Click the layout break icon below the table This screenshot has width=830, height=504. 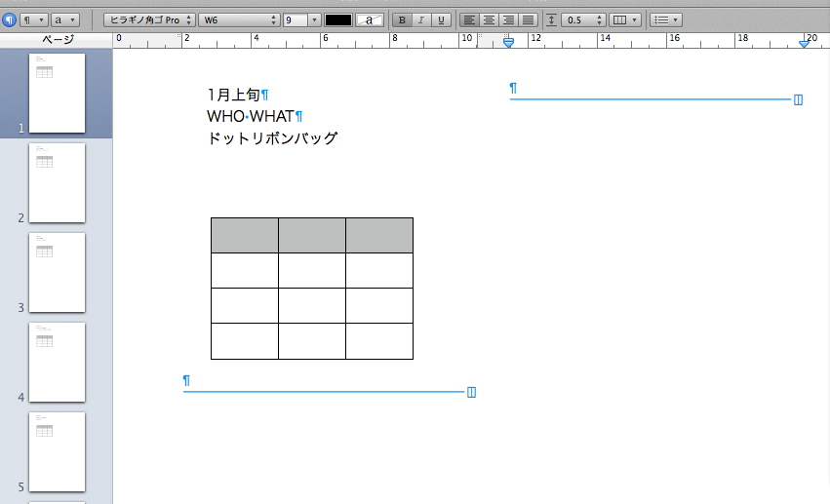tap(471, 393)
